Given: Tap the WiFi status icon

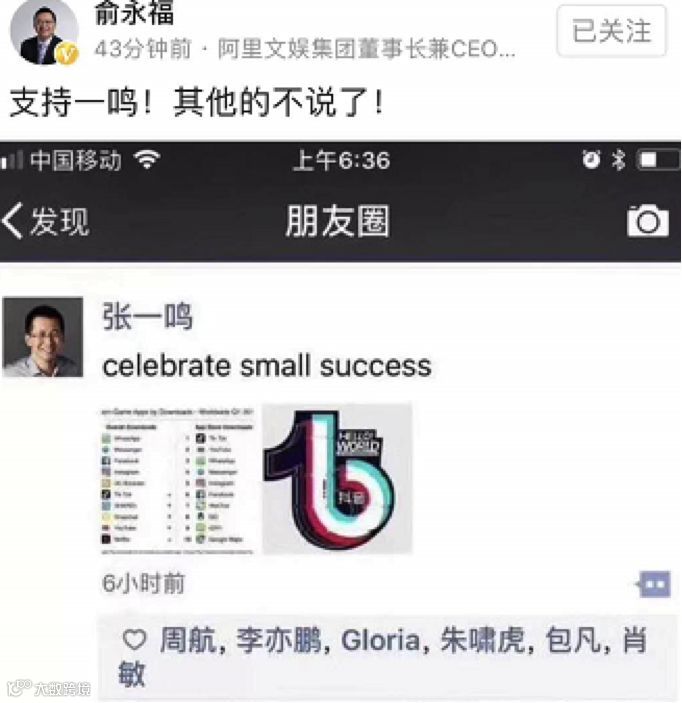Looking at the screenshot, I should coord(148,160).
